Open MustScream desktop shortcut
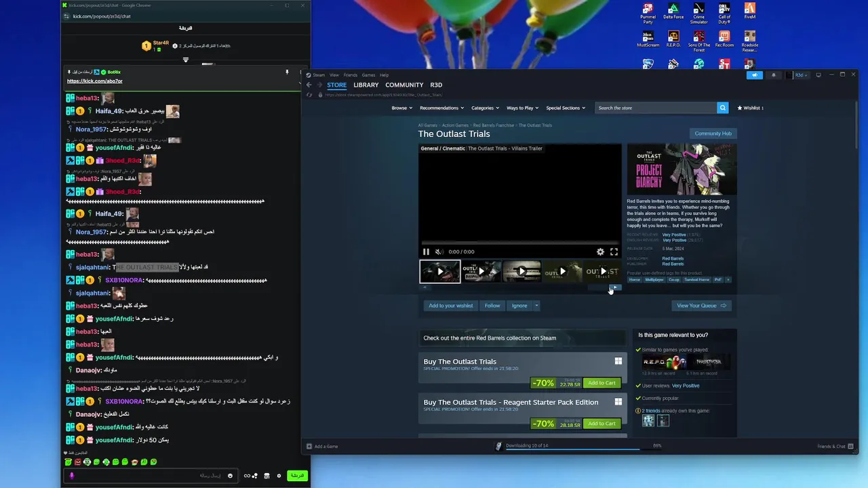The height and width of the screenshot is (488, 868). click(648, 39)
